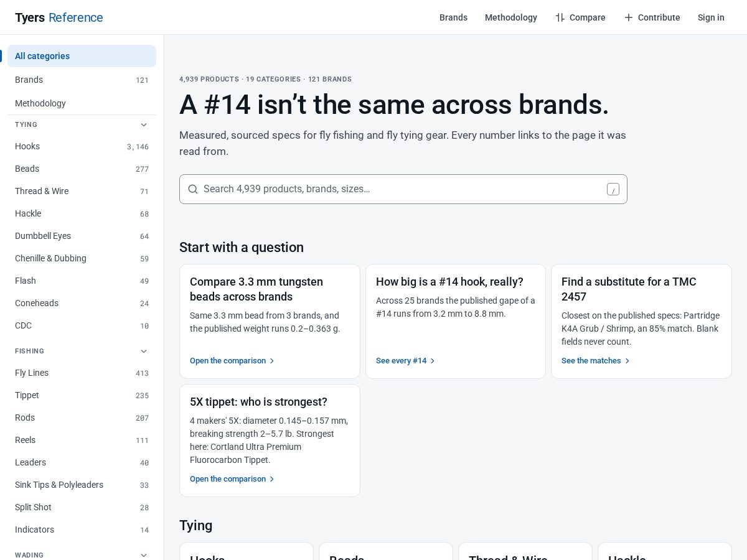Screen dimensions: 747x560
Task: Open Thread & Wire category
Action: coord(82,191)
